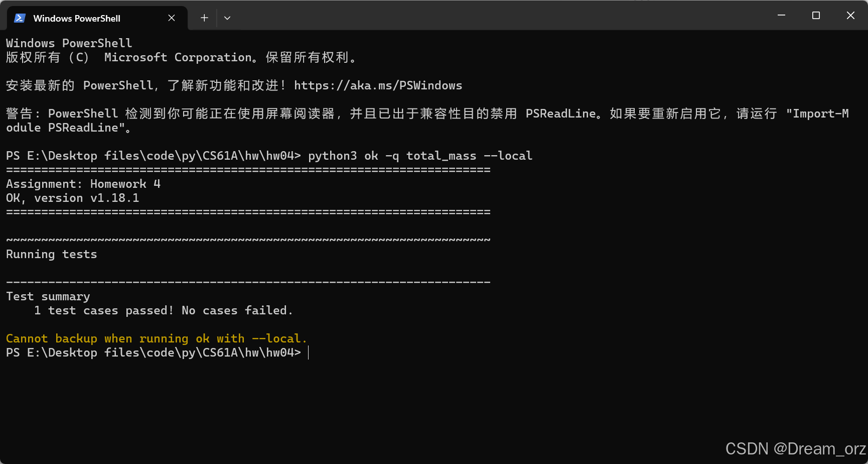Click the Windows PowerShell version header
Screen dimensions: 868x464
(x=69, y=43)
